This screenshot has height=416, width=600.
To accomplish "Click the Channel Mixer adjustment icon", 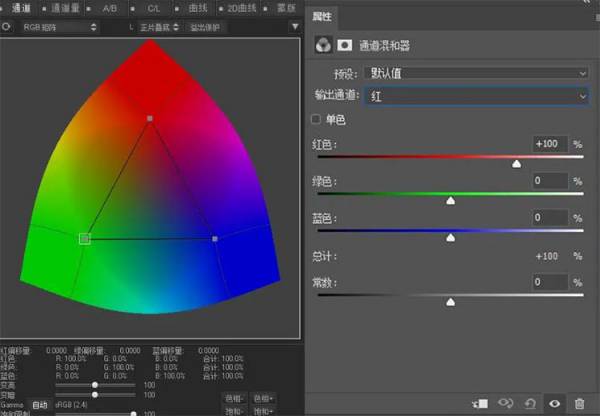I will 323,45.
